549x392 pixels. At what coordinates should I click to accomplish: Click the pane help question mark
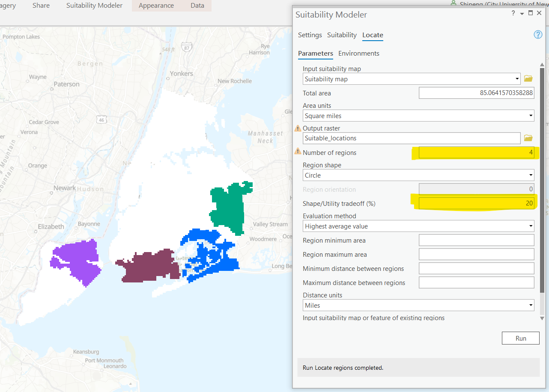(513, 13)
